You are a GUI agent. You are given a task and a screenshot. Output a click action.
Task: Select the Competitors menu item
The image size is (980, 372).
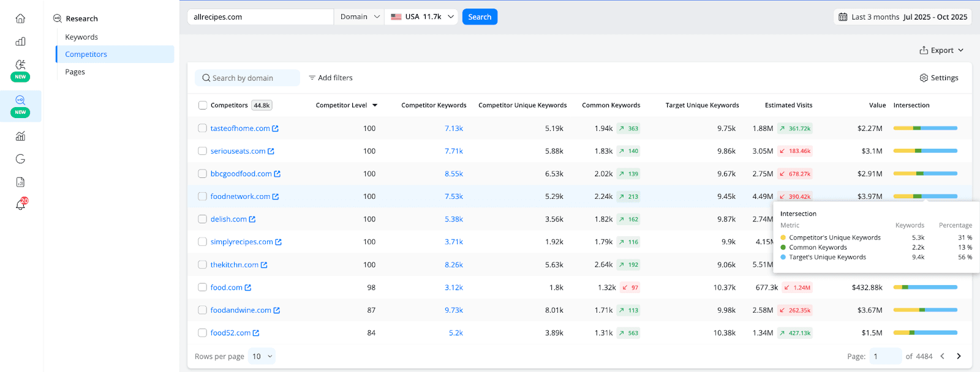coord(115,54)
